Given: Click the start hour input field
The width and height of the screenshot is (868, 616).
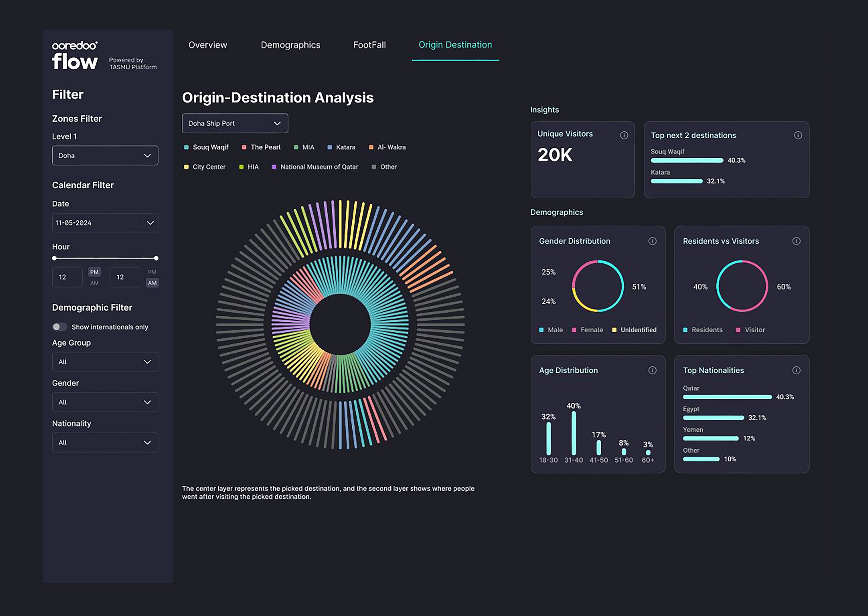Looking at the screenshot, I should (67, 277).
